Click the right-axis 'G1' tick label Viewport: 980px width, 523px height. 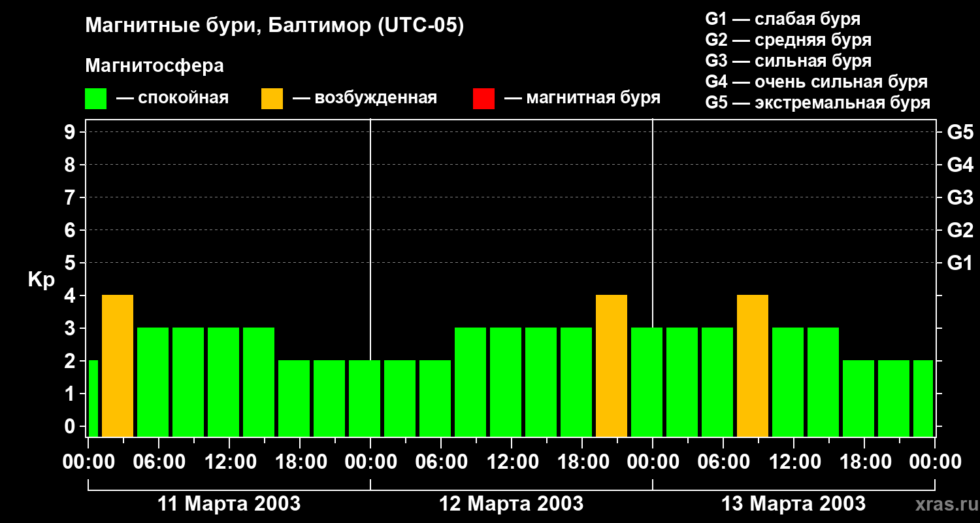960,263
